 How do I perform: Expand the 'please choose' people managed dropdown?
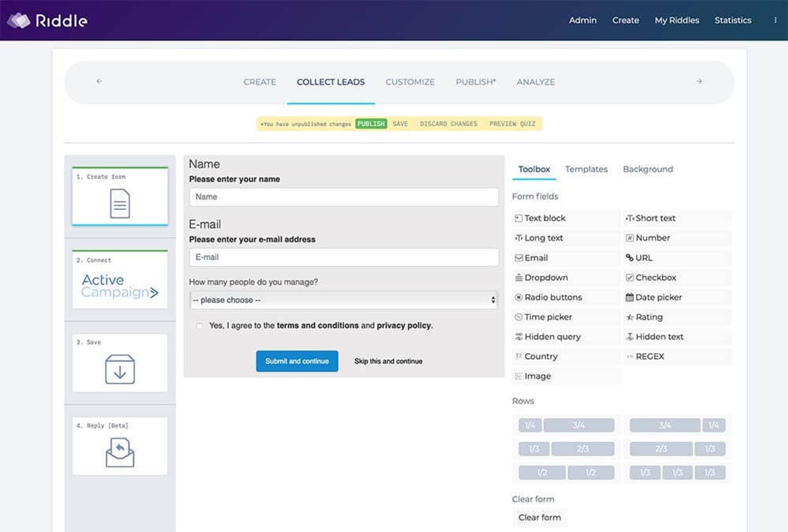tap(344, 300)
